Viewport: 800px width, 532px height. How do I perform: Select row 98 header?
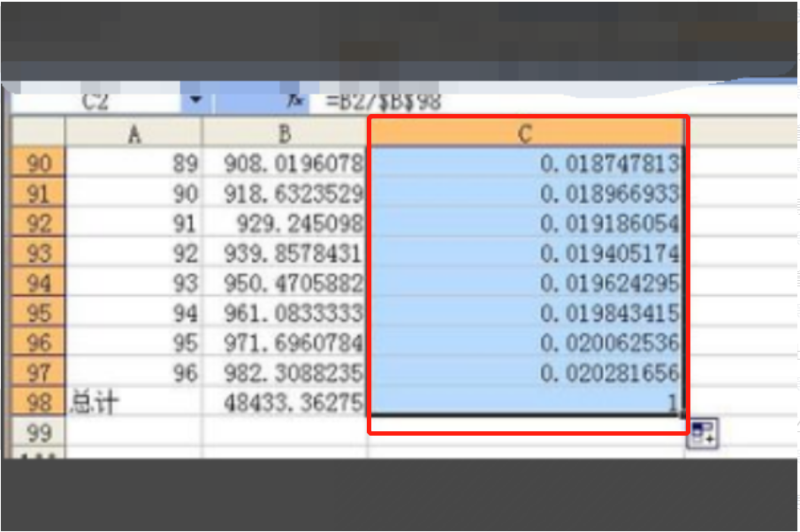point(39,404)
